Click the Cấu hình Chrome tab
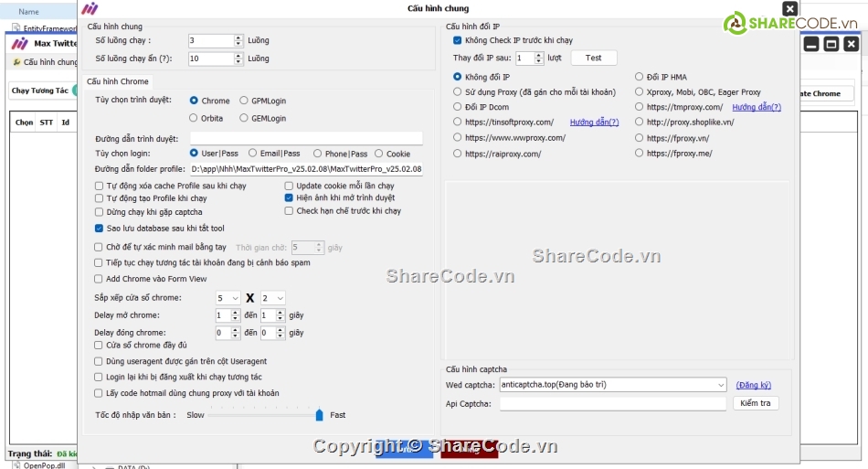Screen dimensions: 868x469 (x=118, y=81)
